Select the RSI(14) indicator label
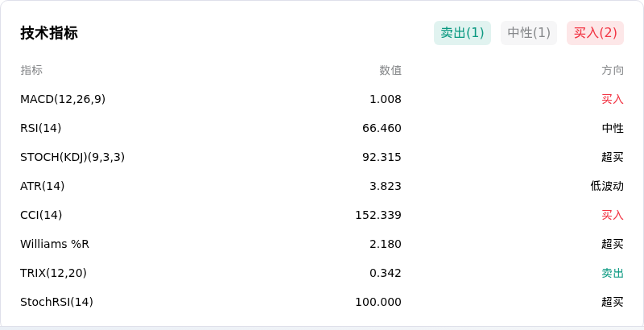Screen dimensions: 644x330 (41, 128)
